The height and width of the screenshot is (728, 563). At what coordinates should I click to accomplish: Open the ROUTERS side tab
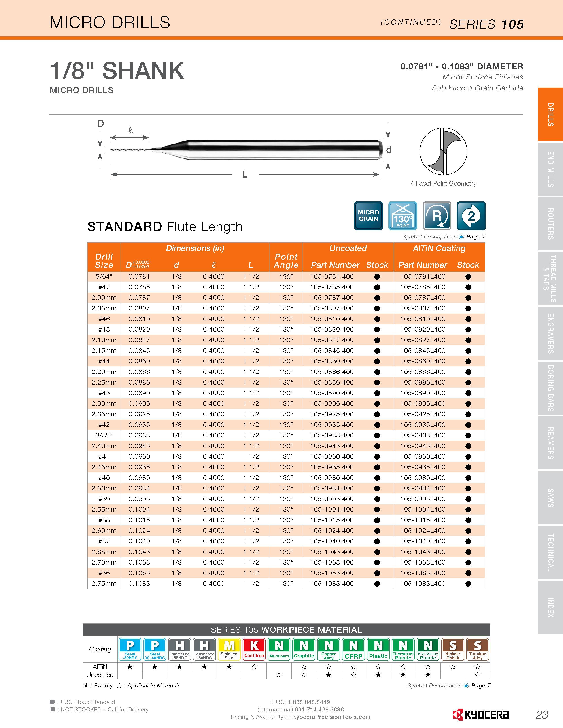point(550,224)
